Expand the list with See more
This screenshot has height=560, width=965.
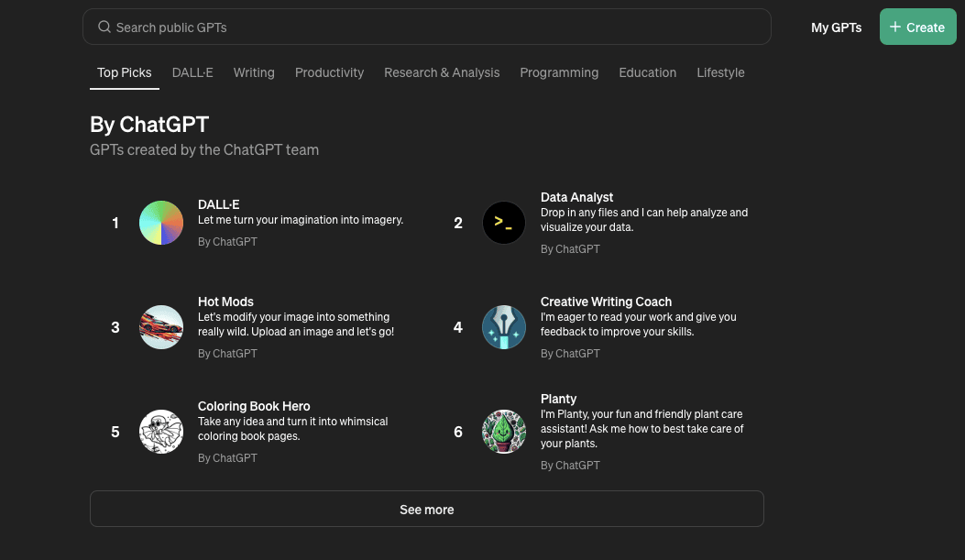426,509
